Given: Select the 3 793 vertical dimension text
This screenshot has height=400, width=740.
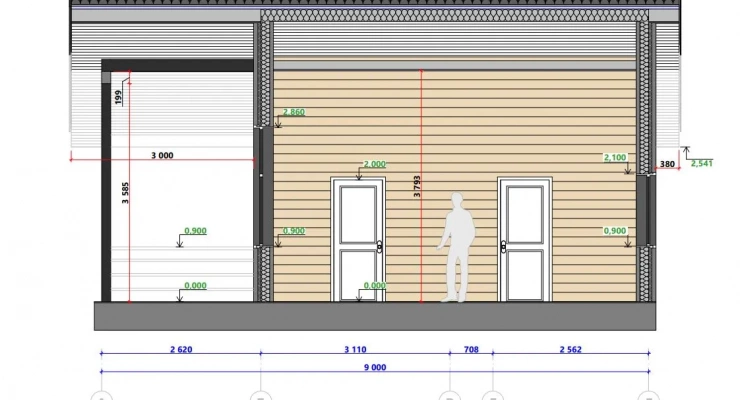Looking at the screenshot, I should [x=417, y=186].
